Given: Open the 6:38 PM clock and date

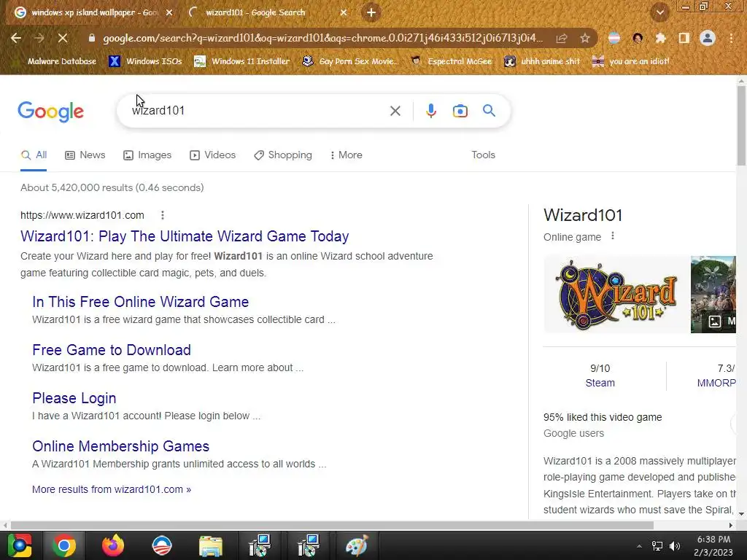Looking at the screenshot, I should [x=713, y=545].
